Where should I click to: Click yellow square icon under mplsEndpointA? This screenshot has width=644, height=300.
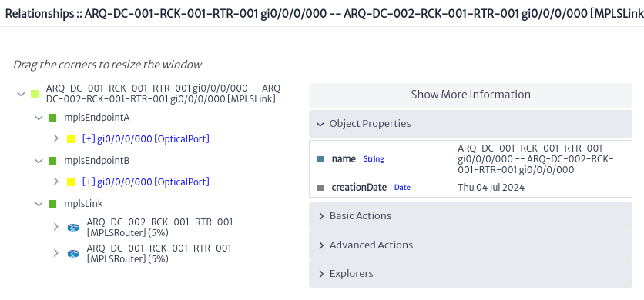[x=71, y=139]
